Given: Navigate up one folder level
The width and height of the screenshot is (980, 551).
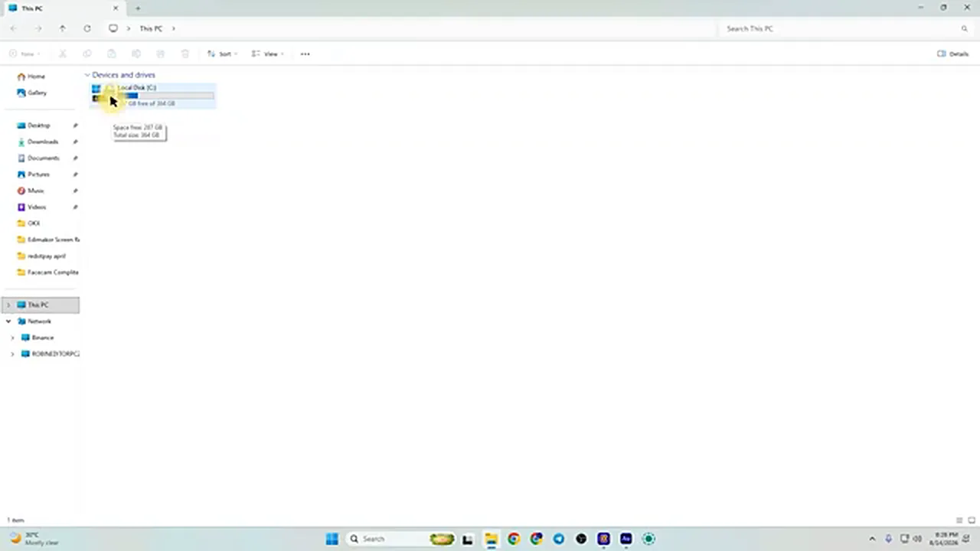Looking at the screenshot, I should coord(62,28).
